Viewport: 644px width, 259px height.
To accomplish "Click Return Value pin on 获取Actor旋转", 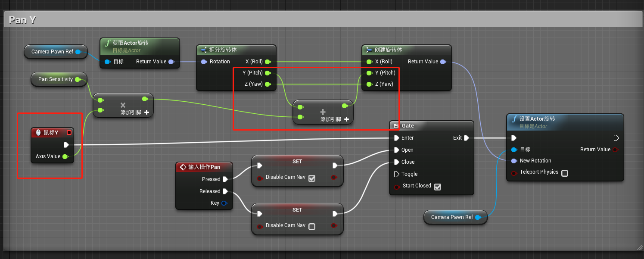I will 171,62.
